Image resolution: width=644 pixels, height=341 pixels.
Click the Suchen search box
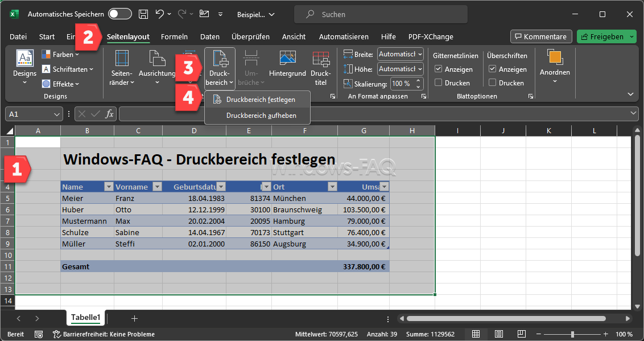tap(380, 14)
